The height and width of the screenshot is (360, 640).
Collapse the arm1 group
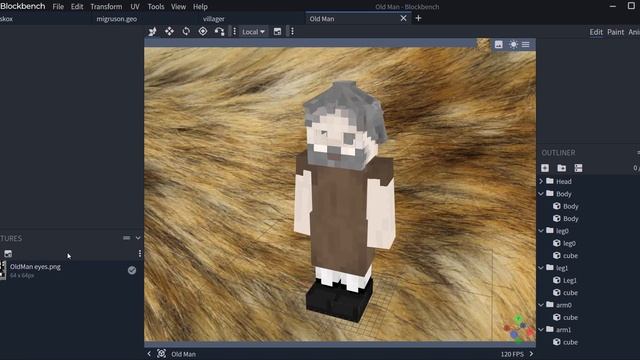[x=541, y=329]
